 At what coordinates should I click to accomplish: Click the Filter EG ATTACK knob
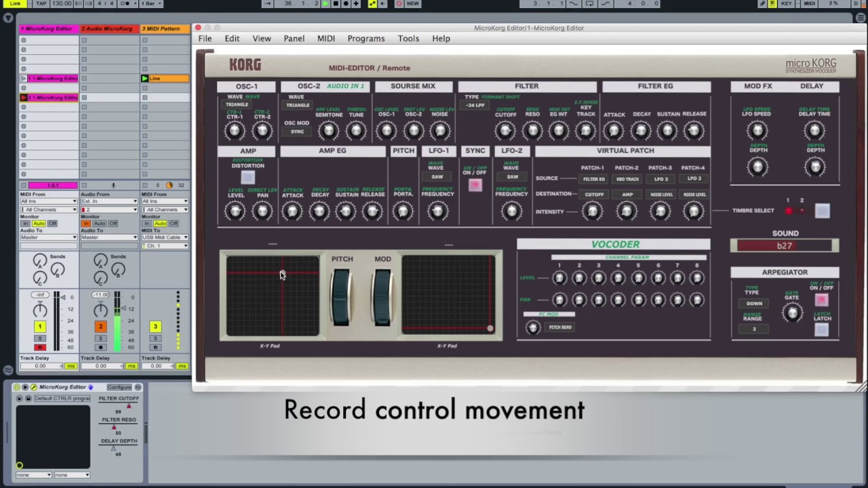tap(614, 130)
